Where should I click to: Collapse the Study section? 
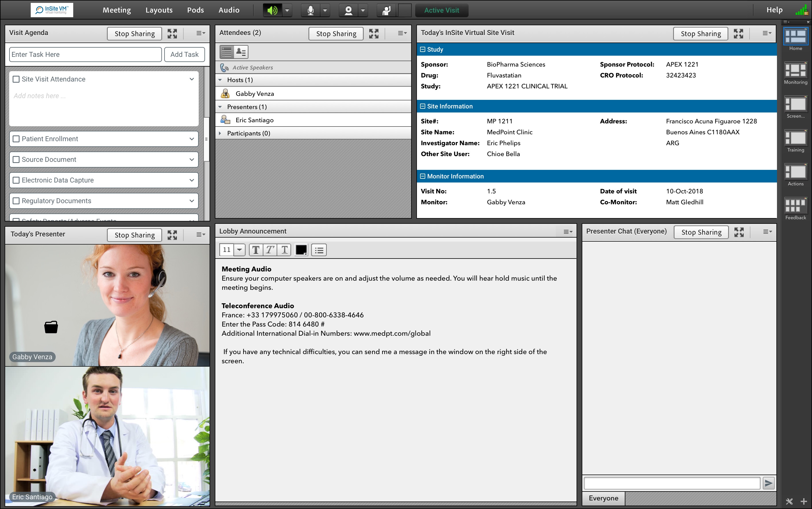423,49
